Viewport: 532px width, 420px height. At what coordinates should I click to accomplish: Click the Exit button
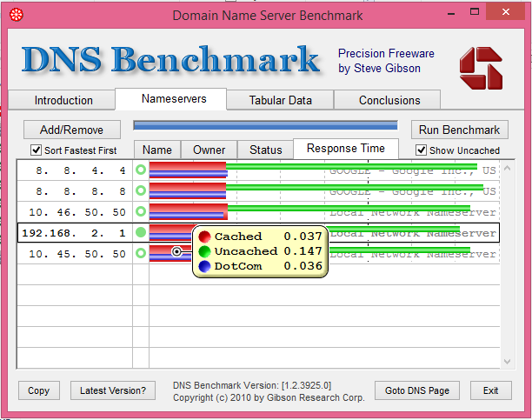click(490, 390)
